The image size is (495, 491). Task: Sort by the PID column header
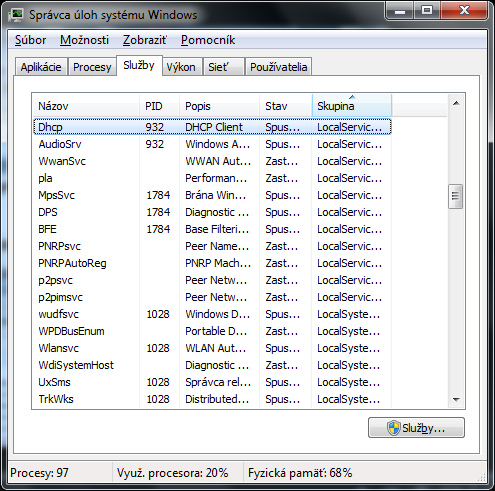159,106
